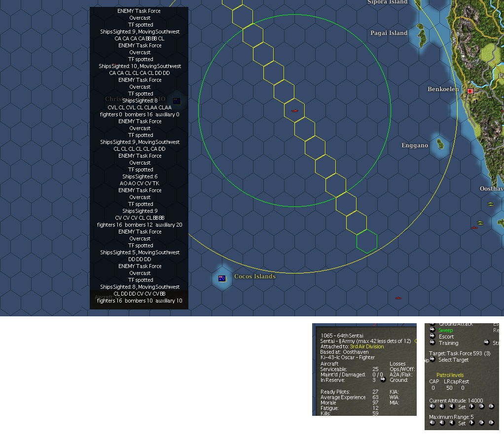
Task: Select the Escort mission arrow
Action: [x=432, y=336]
